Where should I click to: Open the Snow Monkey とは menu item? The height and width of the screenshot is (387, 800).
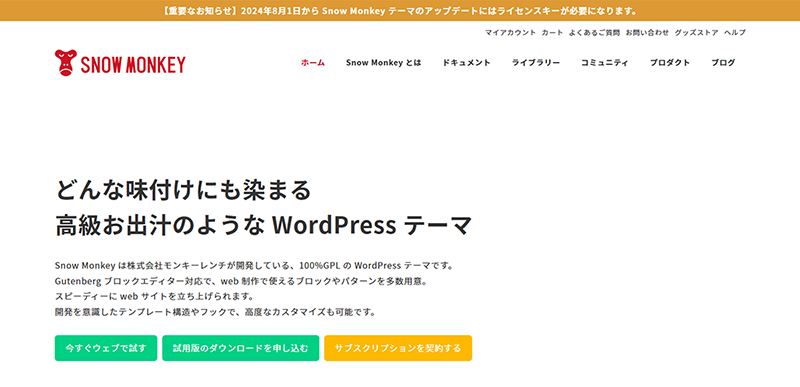point(383,63)
